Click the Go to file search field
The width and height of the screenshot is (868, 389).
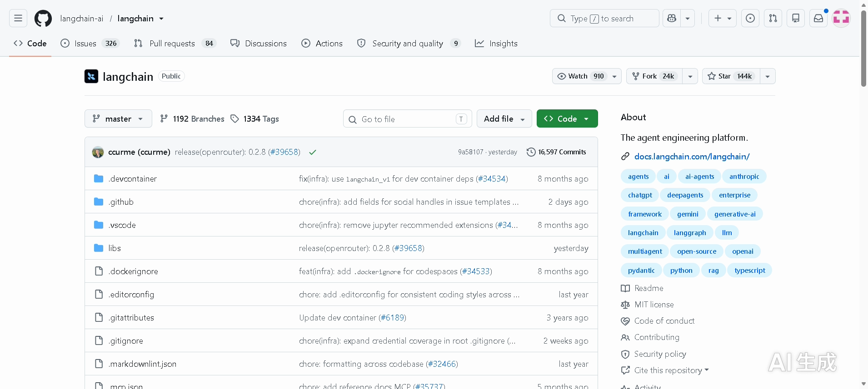[408, 119]
